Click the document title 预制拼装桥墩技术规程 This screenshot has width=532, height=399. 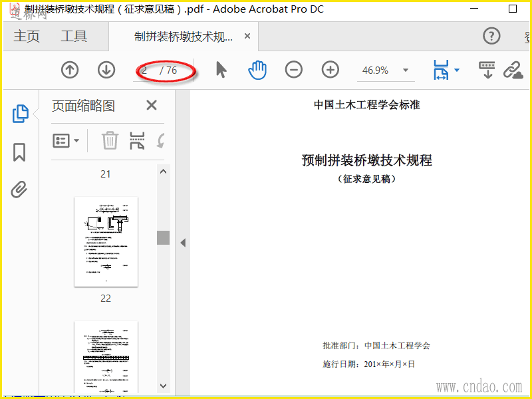(367, 160)
